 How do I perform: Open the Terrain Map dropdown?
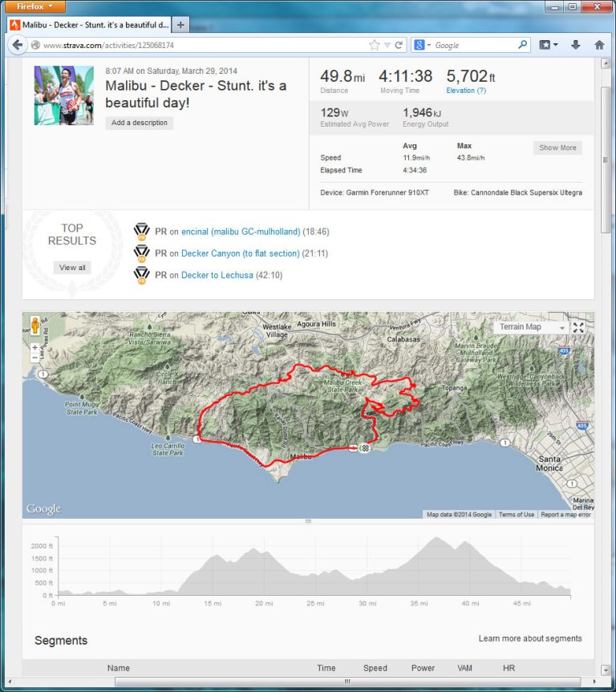coord(531,327)
